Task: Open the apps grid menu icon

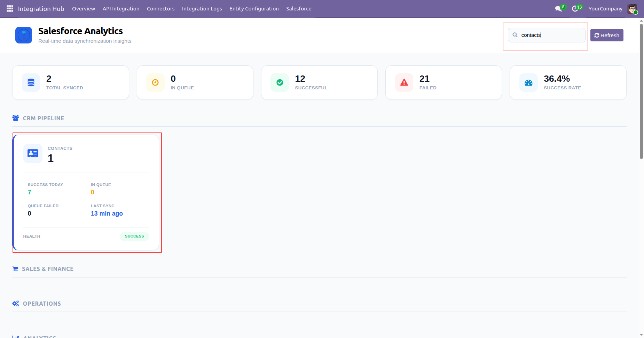Action: [x=10, y=8]
